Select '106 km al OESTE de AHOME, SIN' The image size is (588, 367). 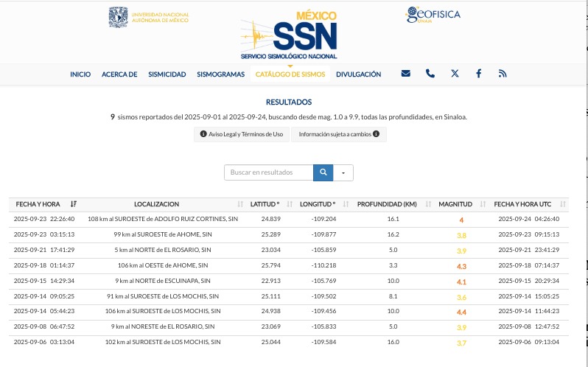click(x=163, y=265)
